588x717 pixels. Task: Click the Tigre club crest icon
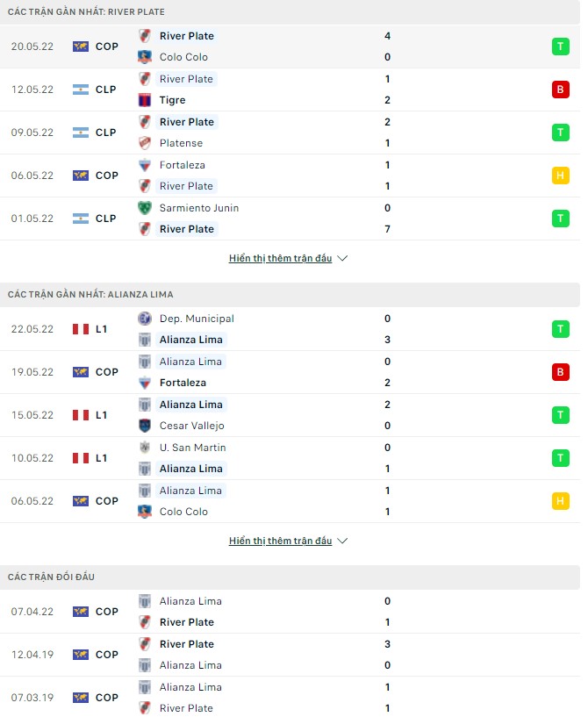point(145,100)
